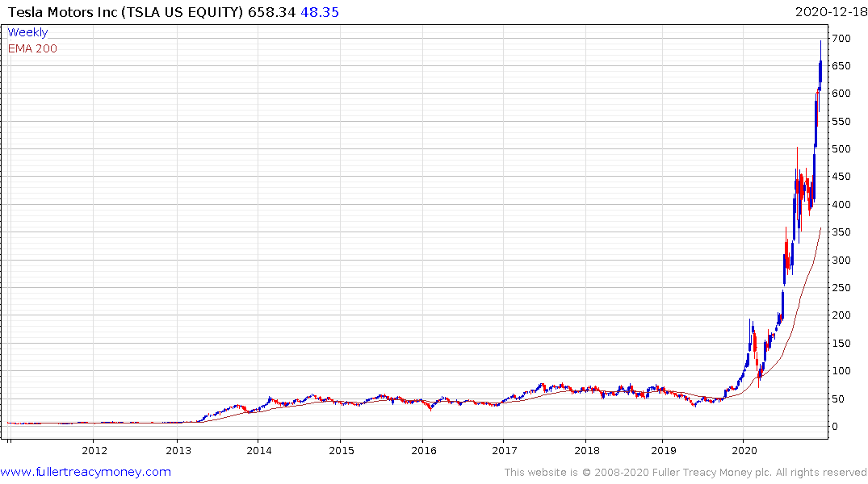The image size is (868, 484).
Task: Click the last price value 658.34
Action: (272, 12)
